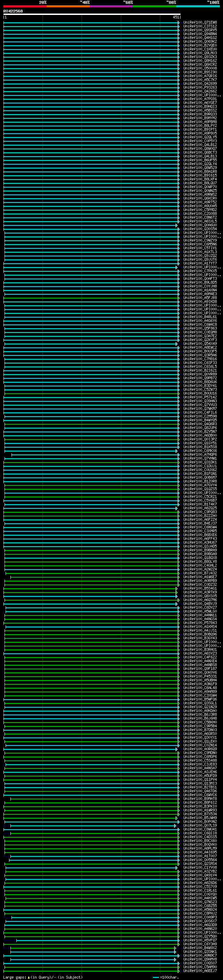The image size is (223, 980).
Task: Click arrowhead at end of UniRef100_A7HQP6 alignment
Action: (178, 455)
